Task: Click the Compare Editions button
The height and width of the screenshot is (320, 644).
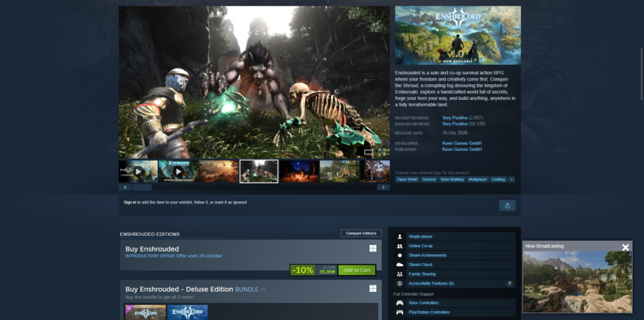Action: (x=361, y=233)
